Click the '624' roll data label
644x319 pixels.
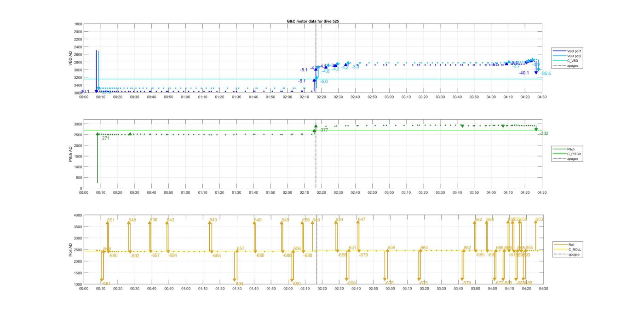tap(339, 220)
